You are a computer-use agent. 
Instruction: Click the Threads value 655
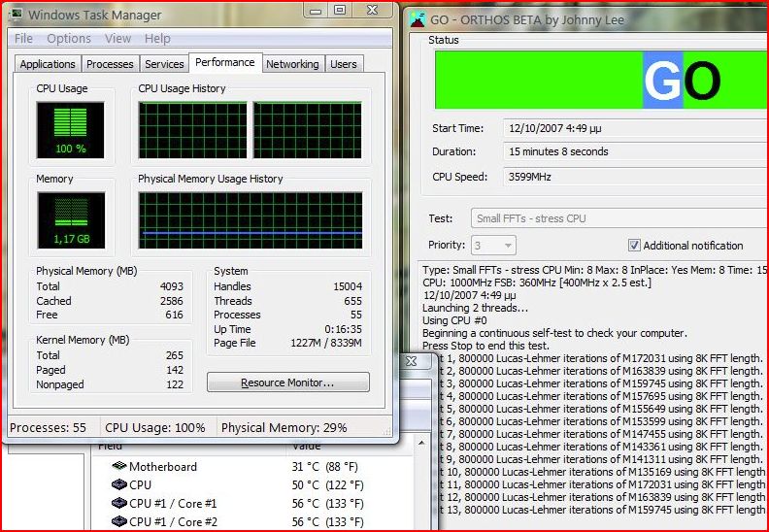click(353, 301)
